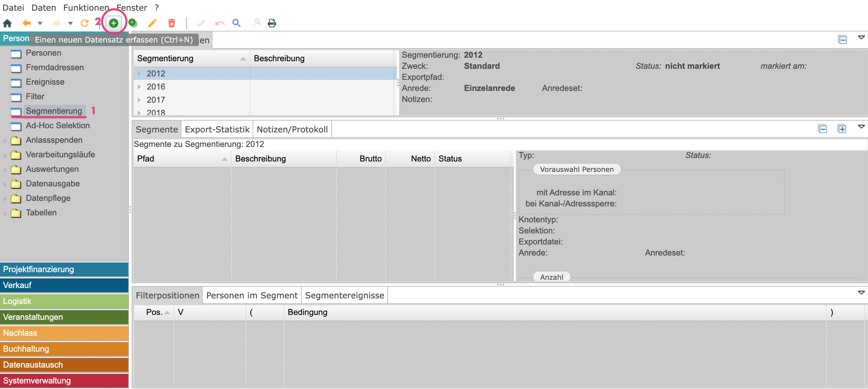This screenshot has width=868, height=389.
Task: Click the red trash delete icon
Action: click(x=171, y=23)
